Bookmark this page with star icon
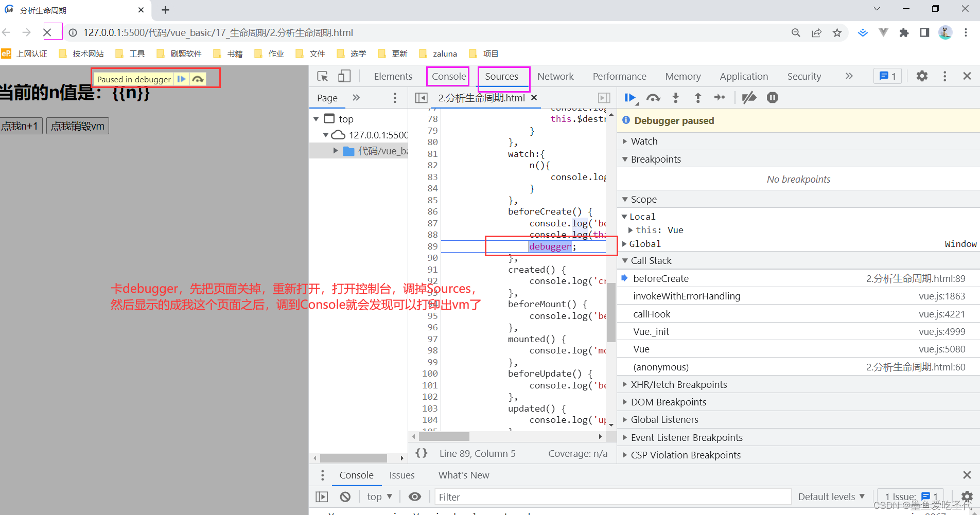Image resolution: width=980 pixels, height=515 pixels. (837, 33)
